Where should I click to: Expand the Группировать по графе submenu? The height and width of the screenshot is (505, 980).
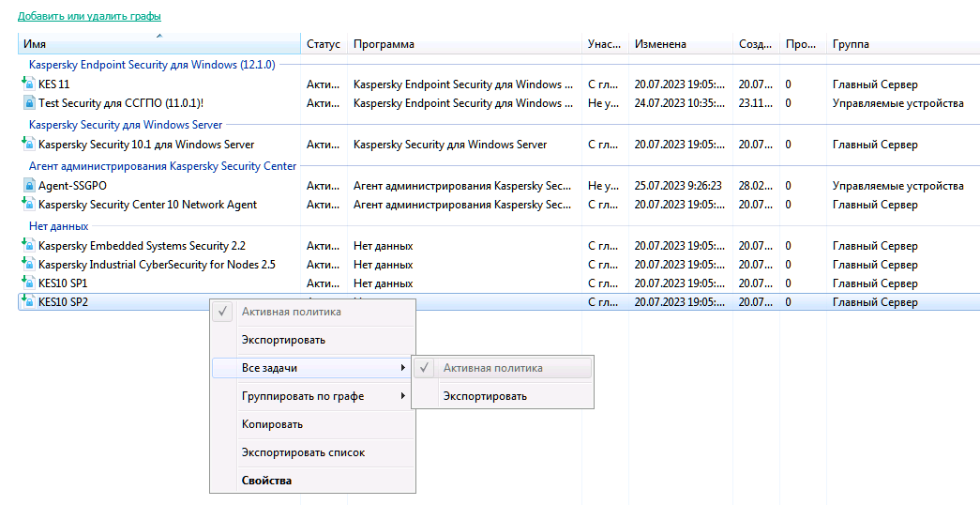coord(403,396)
